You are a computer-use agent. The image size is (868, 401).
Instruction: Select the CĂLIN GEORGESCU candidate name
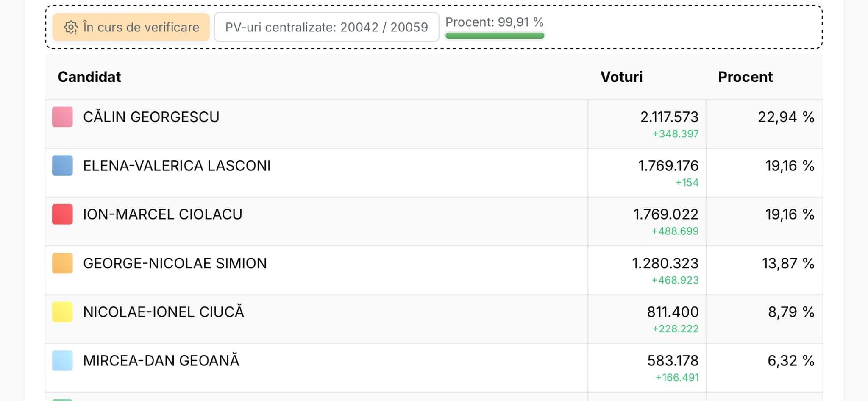(x=151, y=117)
